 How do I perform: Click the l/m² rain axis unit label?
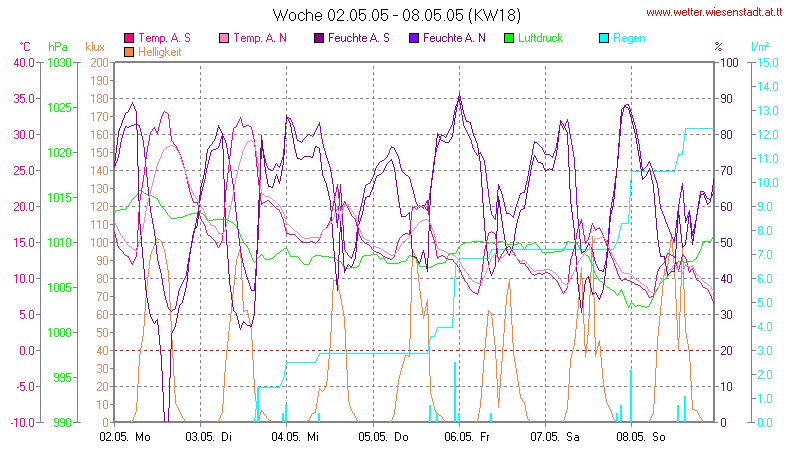coord(760,47)
